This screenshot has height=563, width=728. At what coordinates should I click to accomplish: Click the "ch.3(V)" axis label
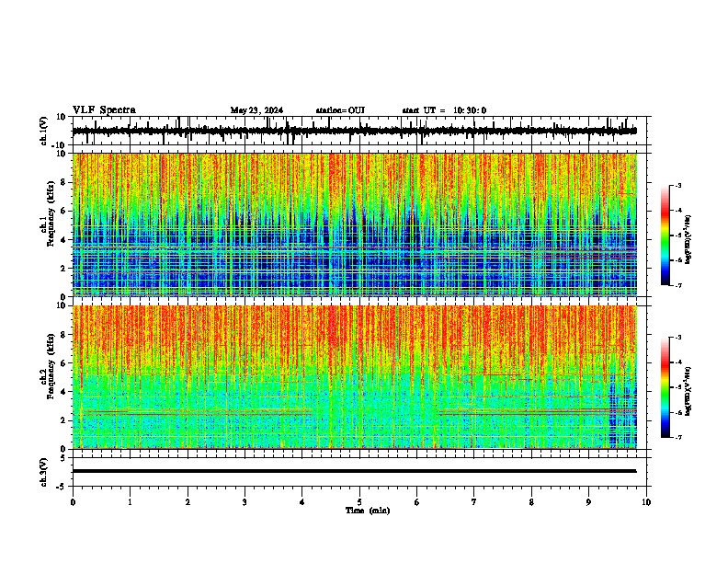click(x=44, y=472)
